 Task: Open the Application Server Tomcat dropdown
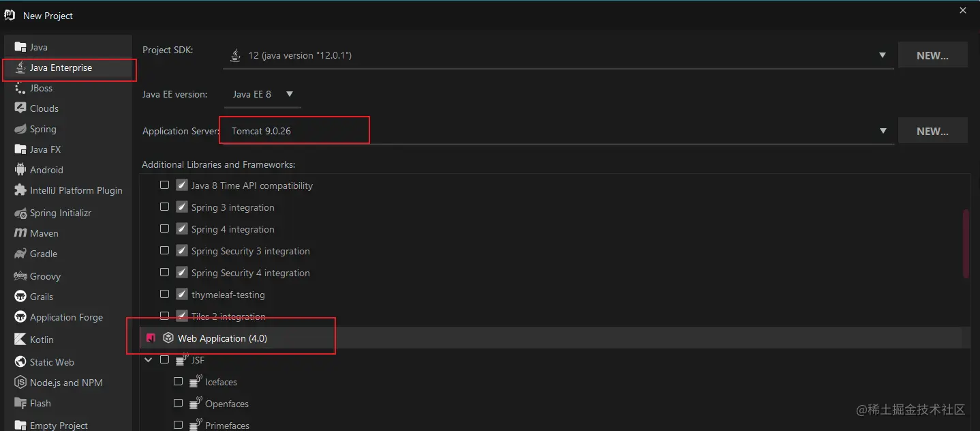[558, 131]
